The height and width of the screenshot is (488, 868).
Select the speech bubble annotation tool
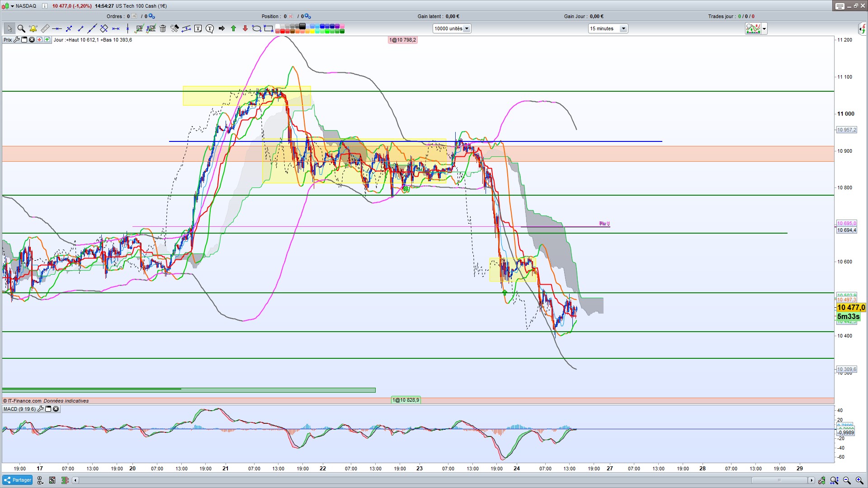tap(210, 28)
